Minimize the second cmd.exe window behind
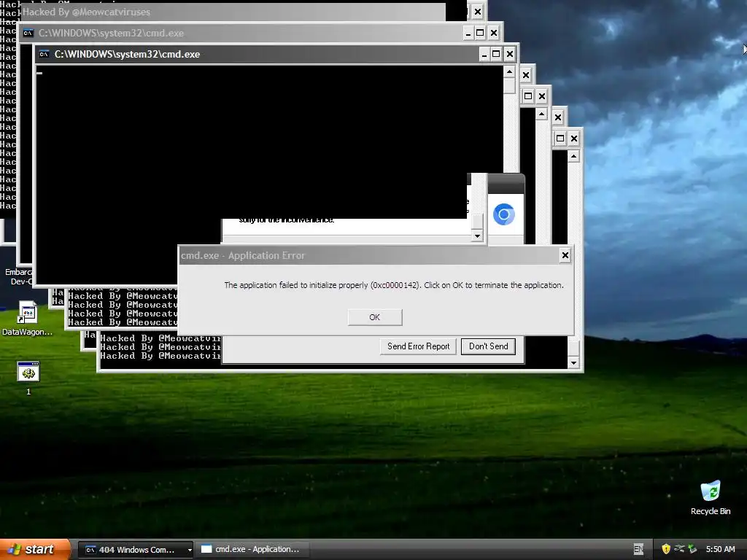This screenshot has height=560, width=747. coord(468,33)
